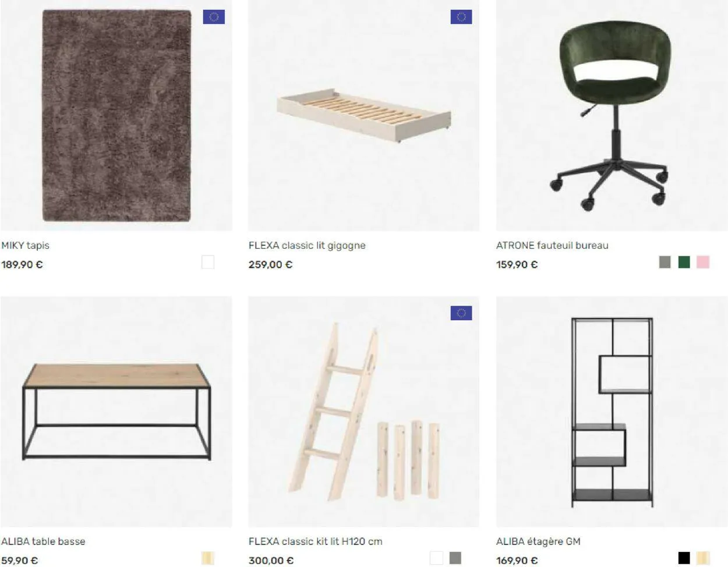This screenshot has height=567, width=728.
Task: View the brown rug product image
Action: [116, 115]
